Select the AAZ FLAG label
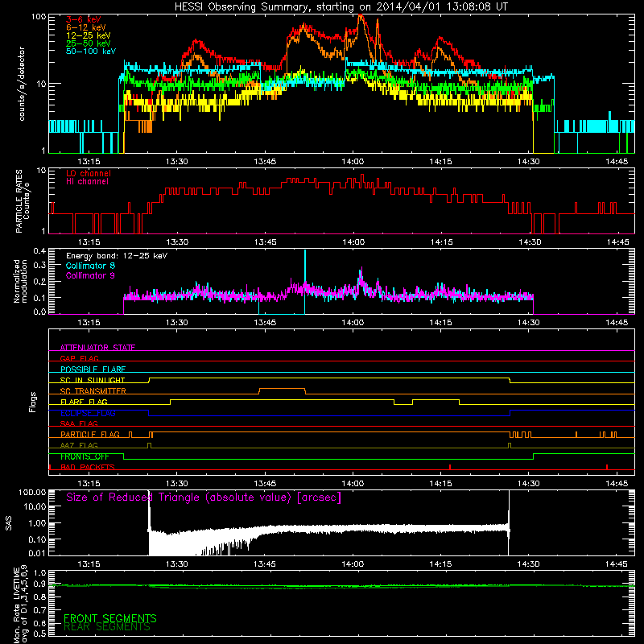This screenshot has height=644, width=644. click(79, 445)
